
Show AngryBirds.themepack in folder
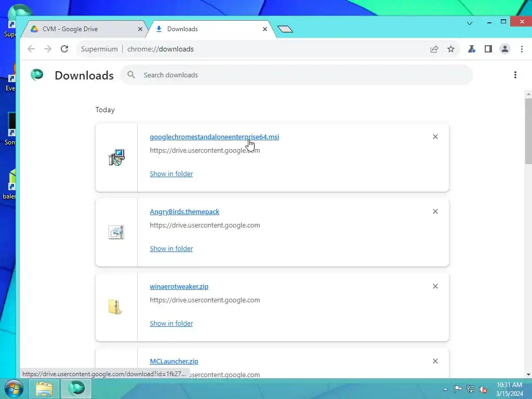pyautogui.click(x=171, y=249)
